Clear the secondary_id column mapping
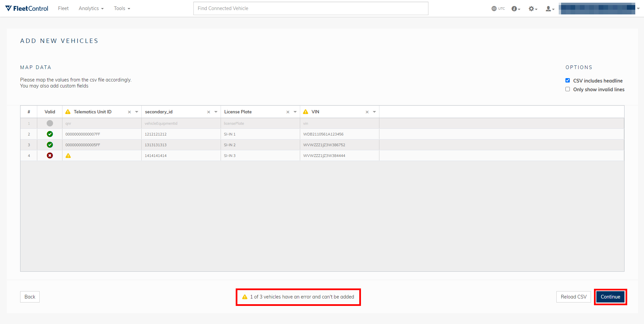Image resolution: width=644 pixels, height=324 pixels. [209, 112]
